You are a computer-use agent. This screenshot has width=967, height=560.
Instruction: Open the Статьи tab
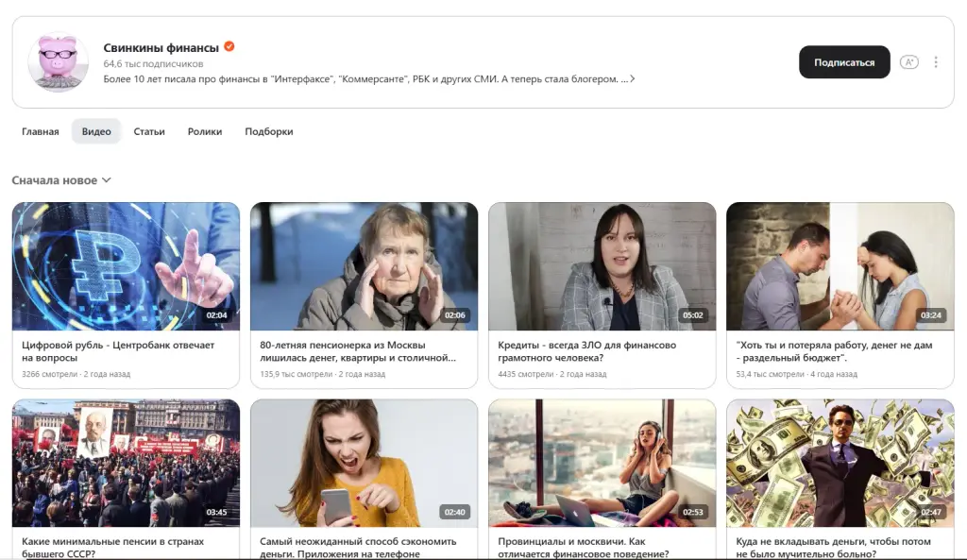click(149, 131)
